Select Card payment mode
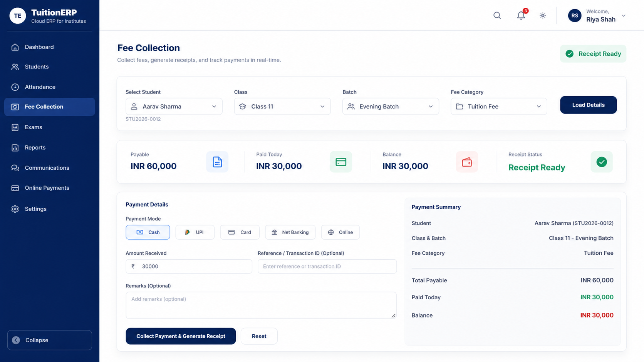This screenshot has height=362, width=644. click(x=240, y=232)
